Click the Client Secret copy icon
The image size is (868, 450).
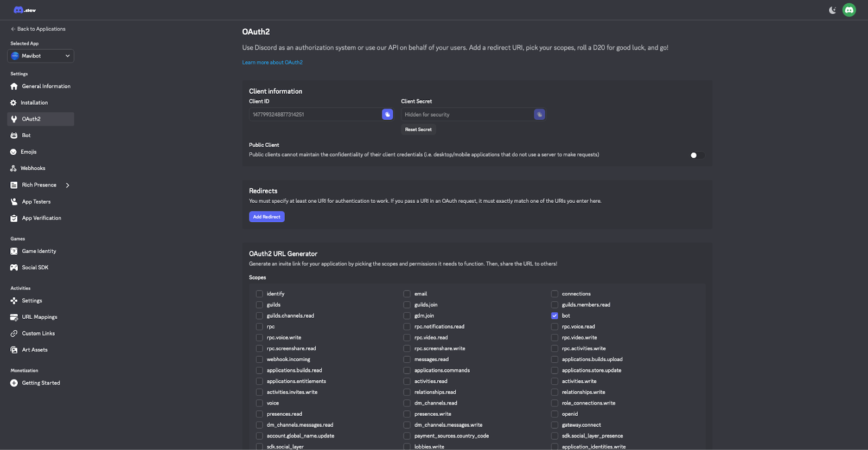point(539,114)
